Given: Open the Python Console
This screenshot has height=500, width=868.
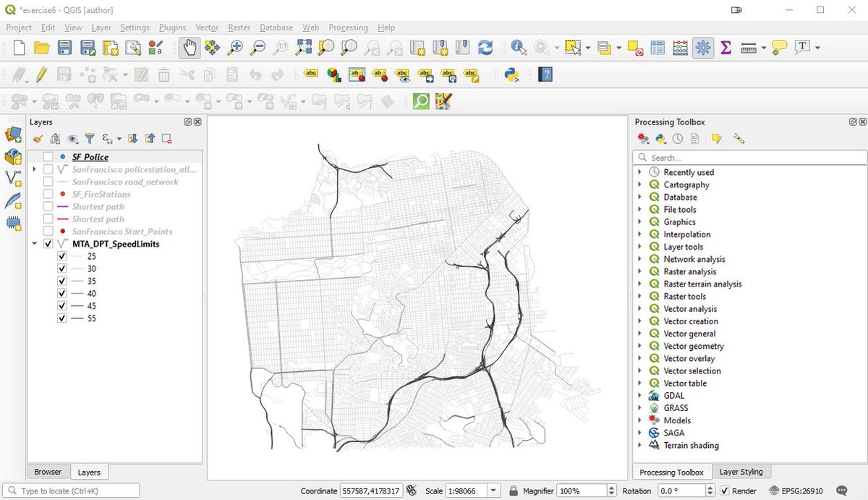Looking at the screenshot, I should click(512, 75).
